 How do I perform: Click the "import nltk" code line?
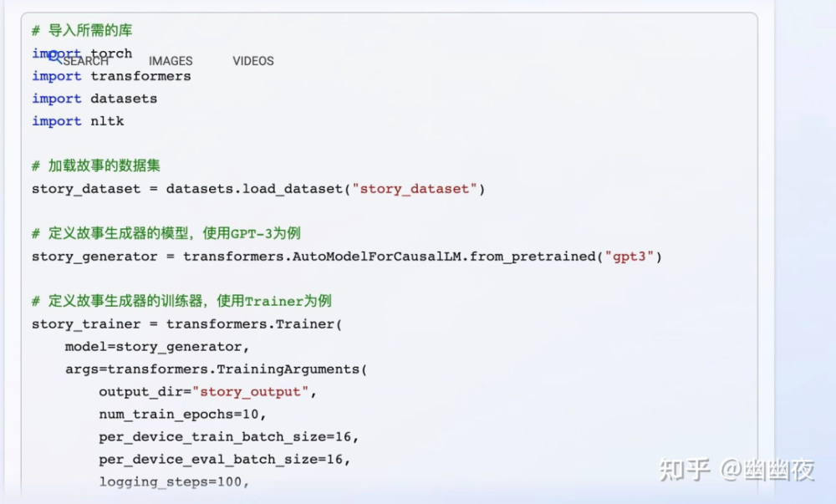pyautogui.click(x=78, y=121)
